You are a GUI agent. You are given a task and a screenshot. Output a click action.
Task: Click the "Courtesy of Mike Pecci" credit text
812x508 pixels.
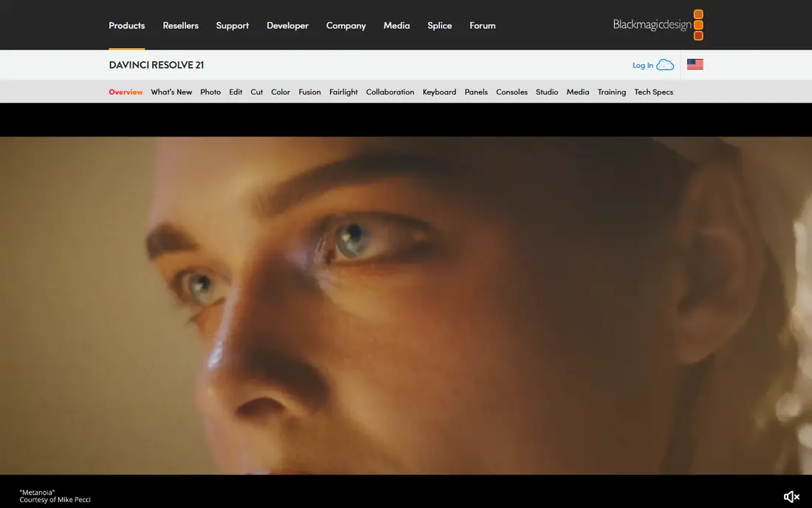pyautogui.click(x=55, y=500)
